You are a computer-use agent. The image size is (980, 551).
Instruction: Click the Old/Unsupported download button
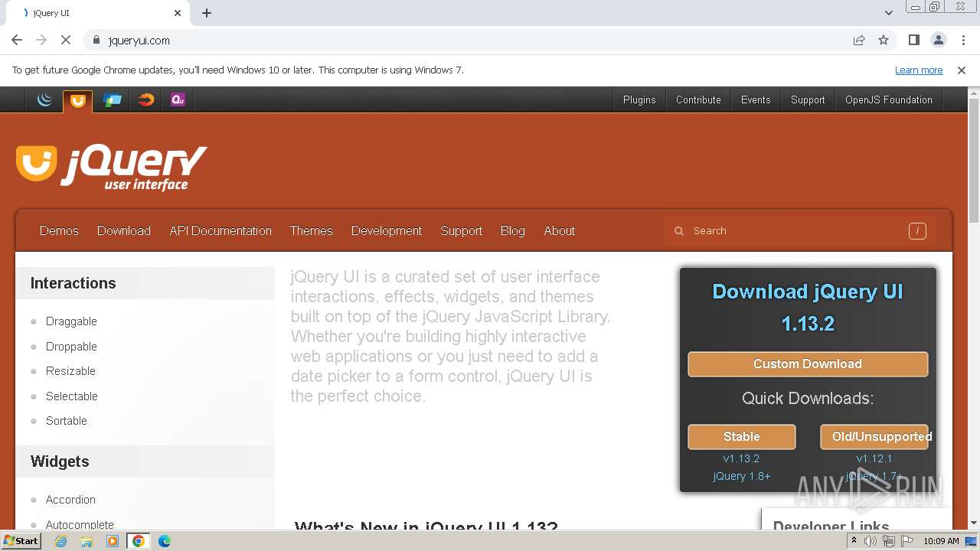point(874,436)
